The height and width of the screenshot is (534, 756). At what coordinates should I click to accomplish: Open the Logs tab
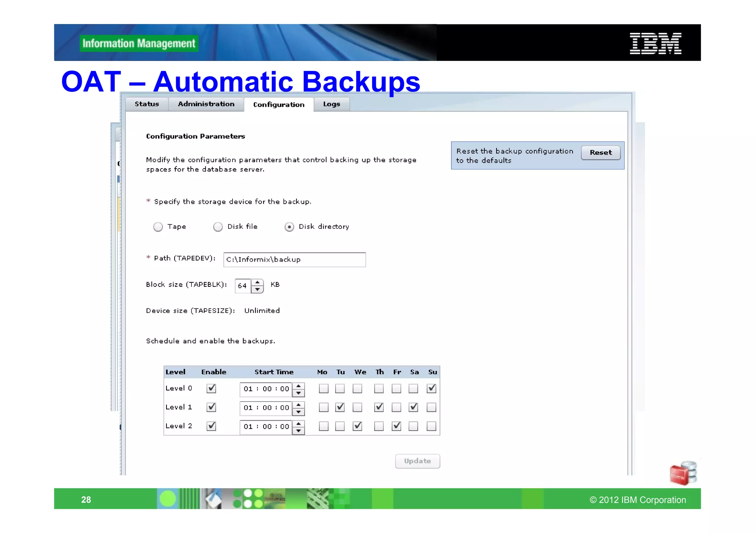point(331,104)
